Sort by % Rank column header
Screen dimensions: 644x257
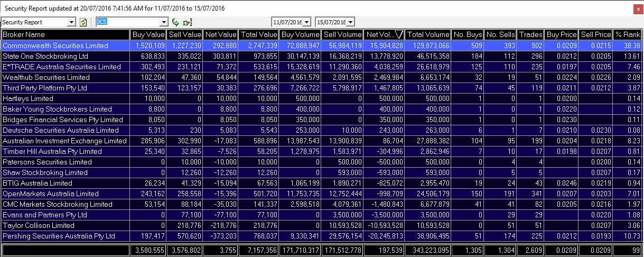(x=627, y=34)
